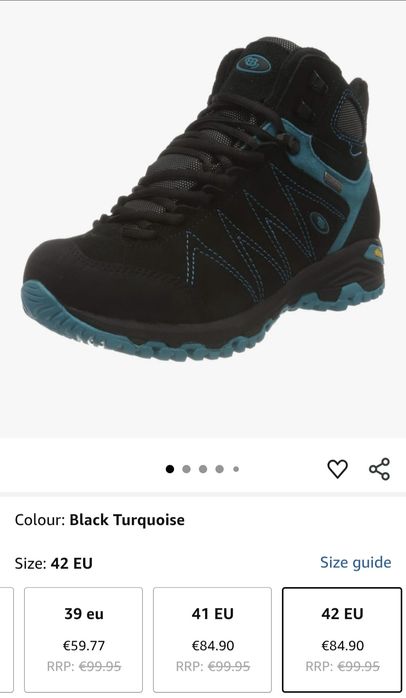The height and width of the screenshot is (698, 406).
Task: Tap the €84.90 price in 41 EU box
Action: coord(213,645)
